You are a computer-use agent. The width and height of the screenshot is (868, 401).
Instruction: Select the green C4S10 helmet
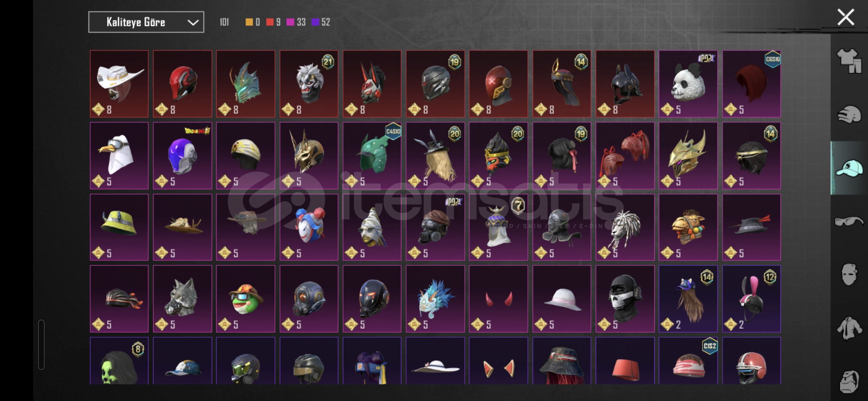click(372, 156)
